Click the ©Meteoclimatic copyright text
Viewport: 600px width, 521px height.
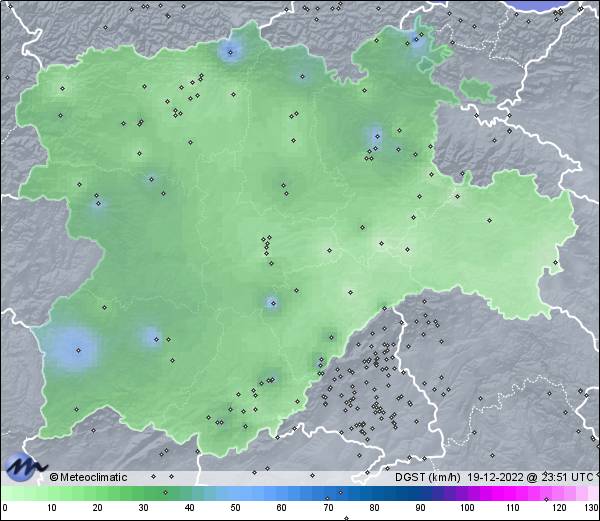[88, 477]
